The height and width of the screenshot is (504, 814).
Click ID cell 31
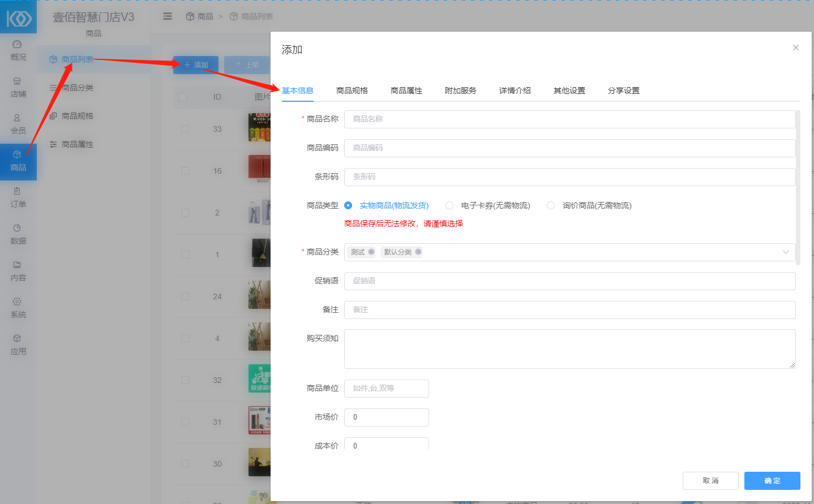(x=217, y=422)
